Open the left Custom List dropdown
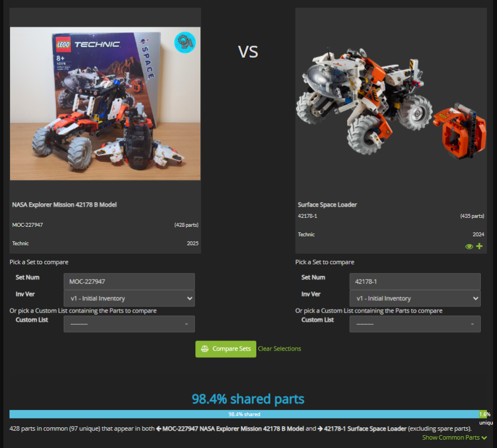The height and width of the screenshot is (448, 497). coord(129,324)
